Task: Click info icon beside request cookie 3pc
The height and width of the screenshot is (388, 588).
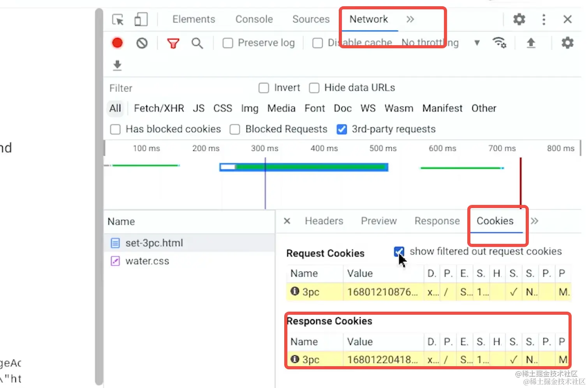Action: point(295,291)
